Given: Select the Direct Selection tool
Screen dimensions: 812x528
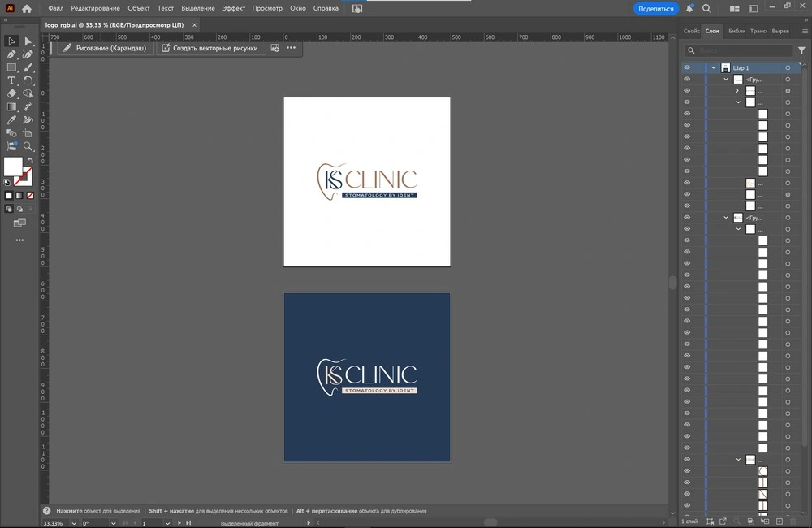Looking at the screenshot, I should pyautogui.click(x=28, y=41).
